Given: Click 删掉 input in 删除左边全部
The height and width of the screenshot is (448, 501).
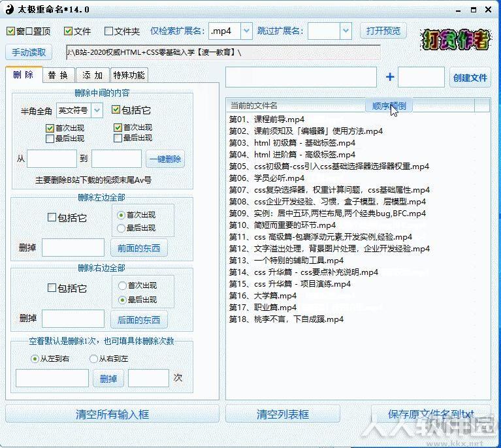Looking at the screenshot, I should [x=73, y=248].
